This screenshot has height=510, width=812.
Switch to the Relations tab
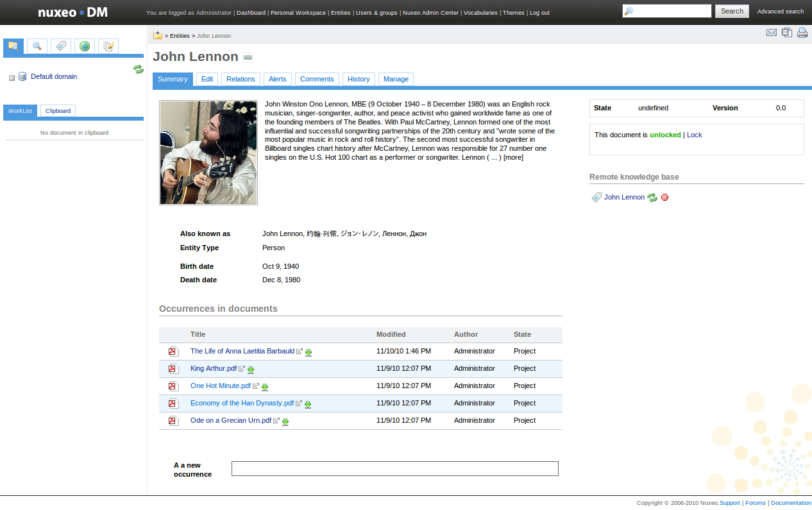[x=241, y=79]
